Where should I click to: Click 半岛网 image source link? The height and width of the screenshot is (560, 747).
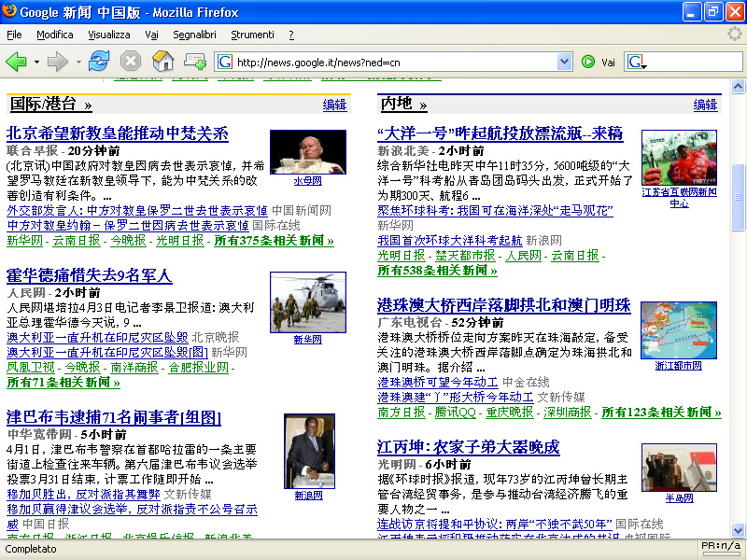tap(680, 498)
